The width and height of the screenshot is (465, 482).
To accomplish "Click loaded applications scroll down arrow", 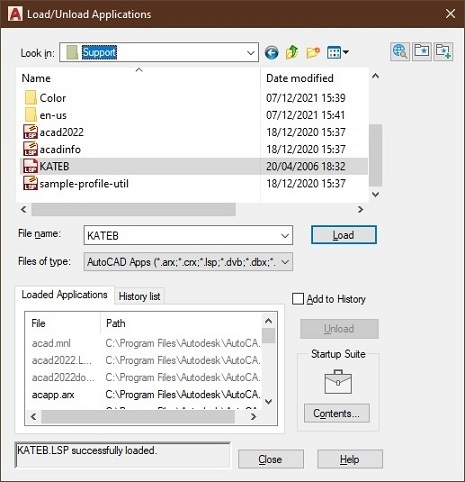I will [x=268, y=402].
